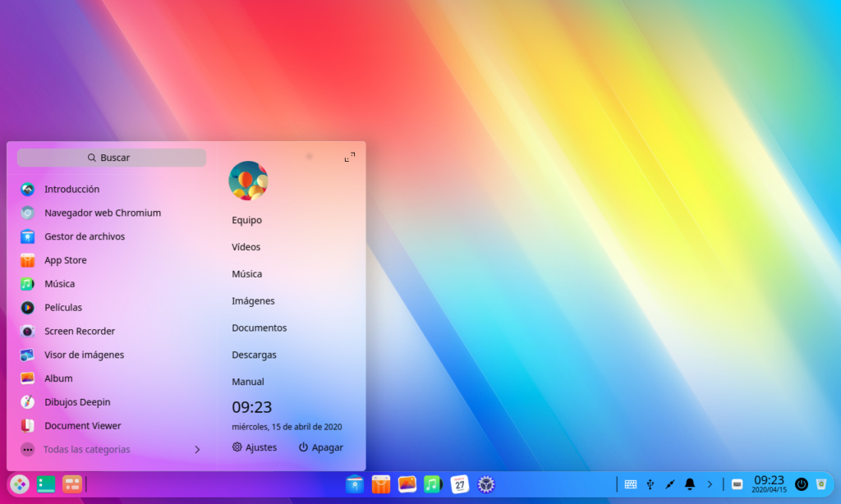Click the dock clock showing 09:23
This screenshot has width=841, height=504.
(769, 483)
